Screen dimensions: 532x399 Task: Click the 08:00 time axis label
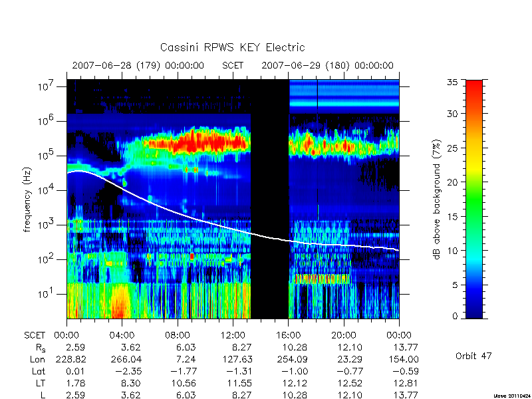click(x=178, y=336)
